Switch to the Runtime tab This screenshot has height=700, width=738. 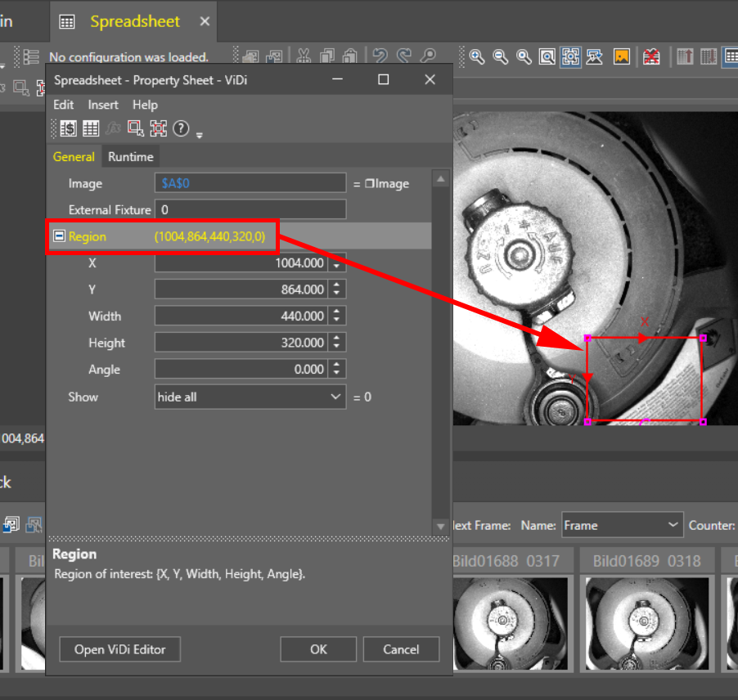click(130, 156)
